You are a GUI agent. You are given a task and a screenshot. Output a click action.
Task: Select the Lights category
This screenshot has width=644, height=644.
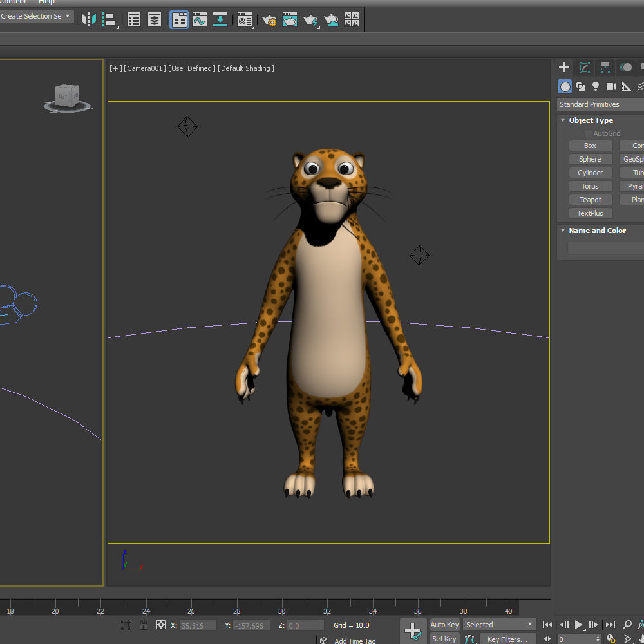click(596, 86)
